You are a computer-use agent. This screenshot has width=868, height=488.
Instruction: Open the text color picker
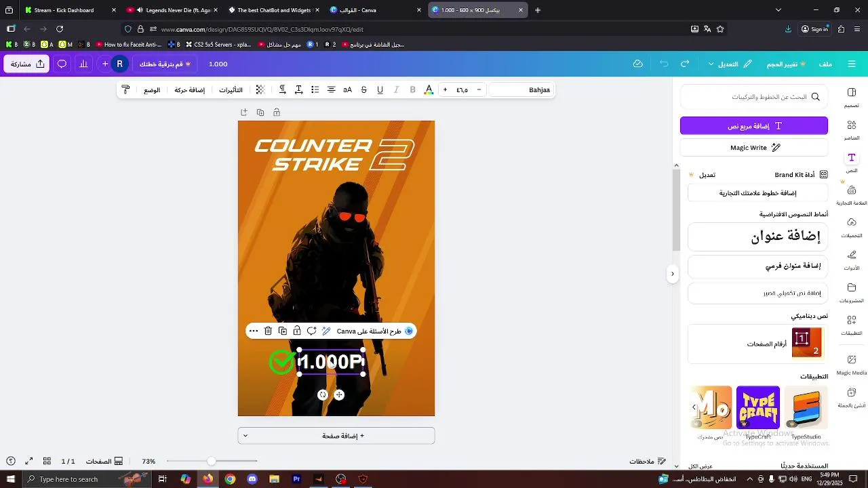pos(429,90)
